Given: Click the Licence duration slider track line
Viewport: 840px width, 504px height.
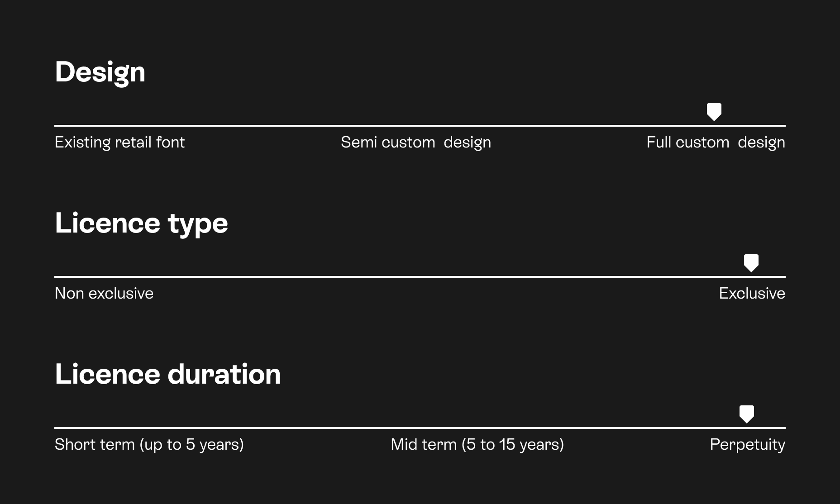Looking at the screenshot, I should [362, 428].
